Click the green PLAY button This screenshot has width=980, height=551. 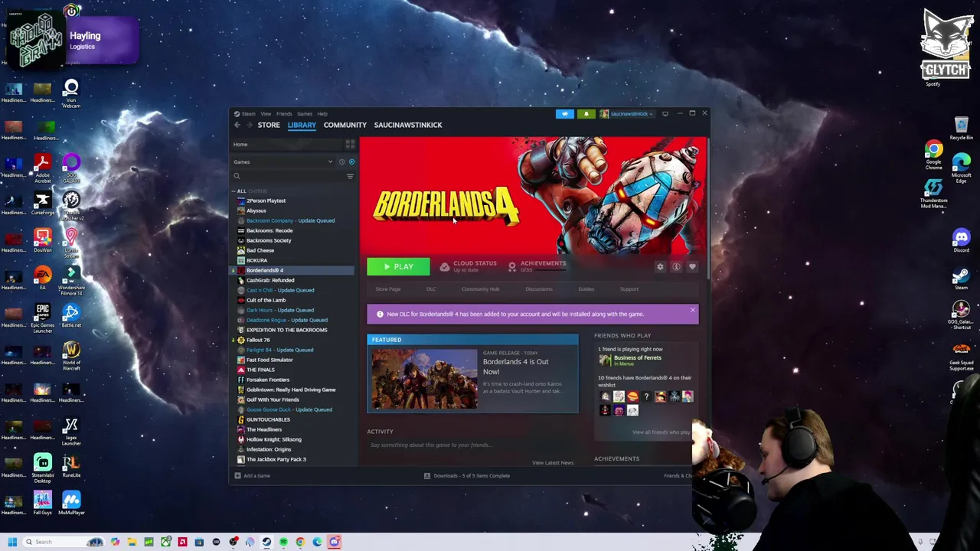tap(398, 266)
